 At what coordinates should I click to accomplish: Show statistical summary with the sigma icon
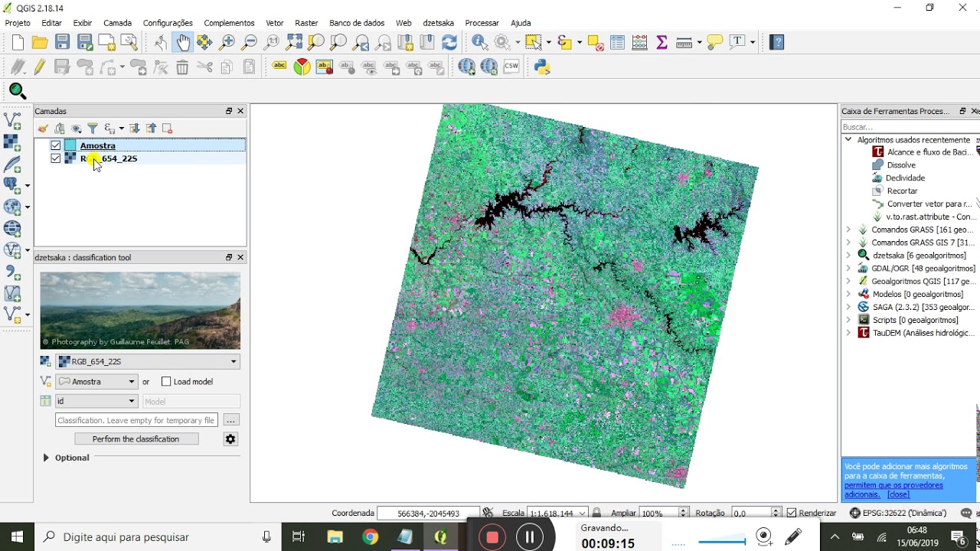[662, 43]
